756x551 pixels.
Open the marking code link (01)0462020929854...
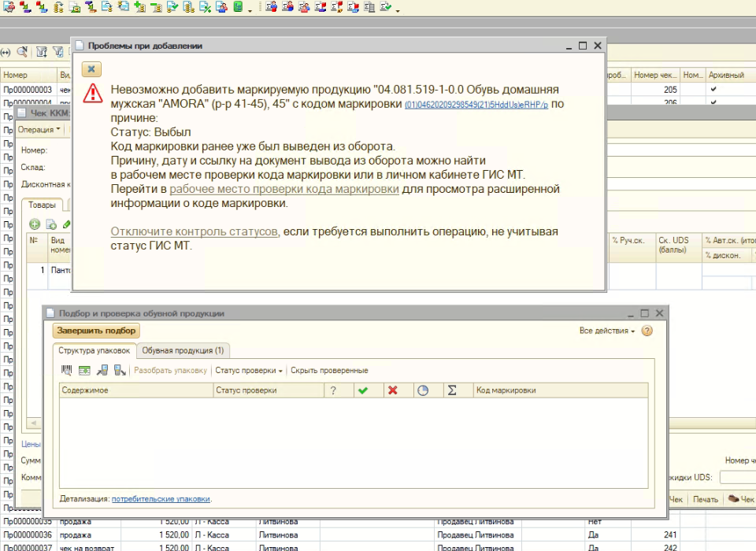click(x=476, y=105)
